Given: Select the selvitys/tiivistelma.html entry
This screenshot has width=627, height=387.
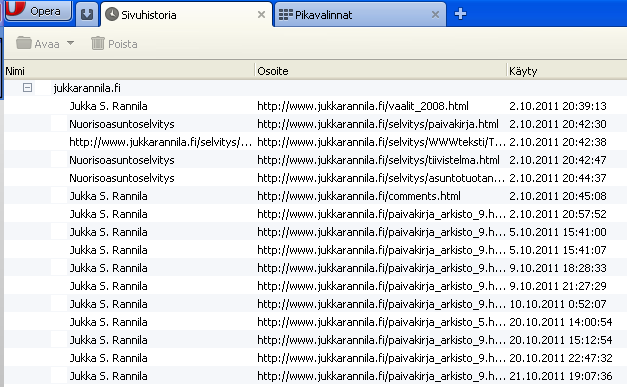Looking at the screenshot, I should (x=315, y=160).
